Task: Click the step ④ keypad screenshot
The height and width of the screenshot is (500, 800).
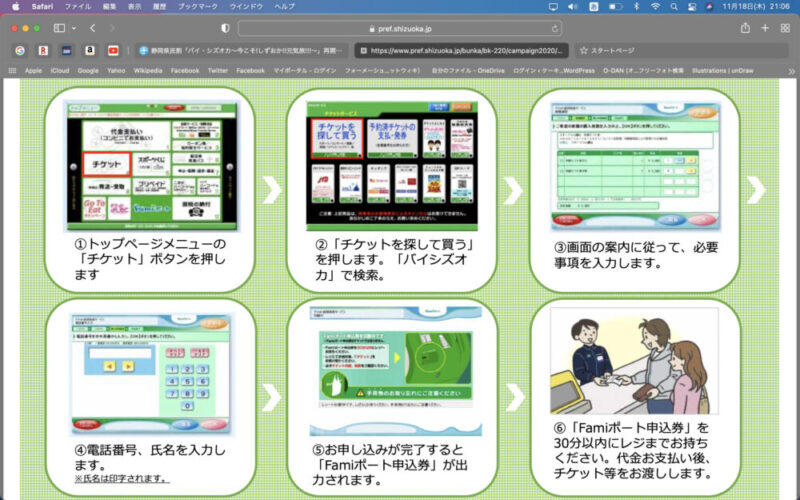Action: (x=151, y=374)
